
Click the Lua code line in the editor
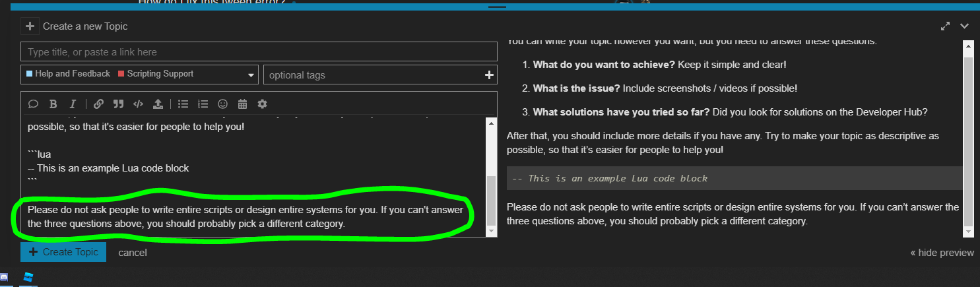[x=108, y=168]
